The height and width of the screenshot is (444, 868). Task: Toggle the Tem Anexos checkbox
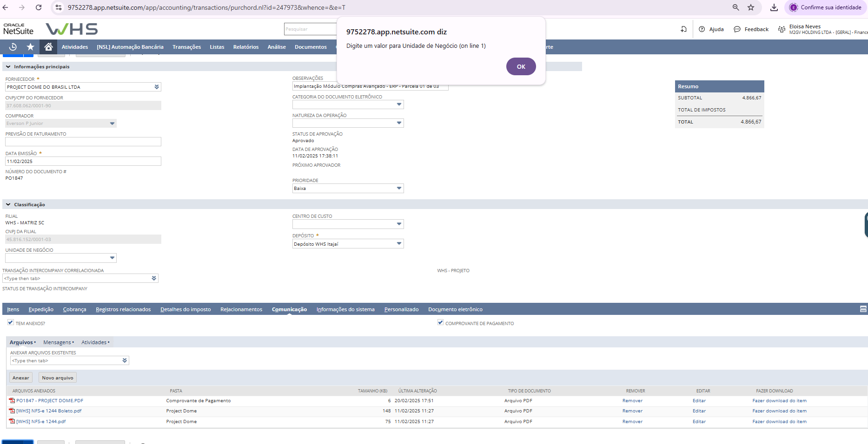(x=10, y=322)
